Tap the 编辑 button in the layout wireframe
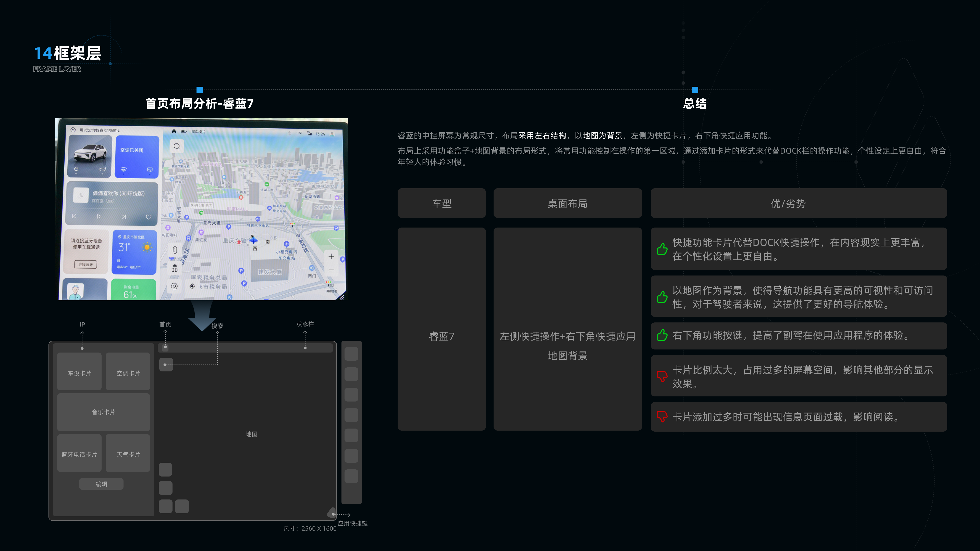The height and width of the screenshot is (551, 980). [x=101, y=484]
